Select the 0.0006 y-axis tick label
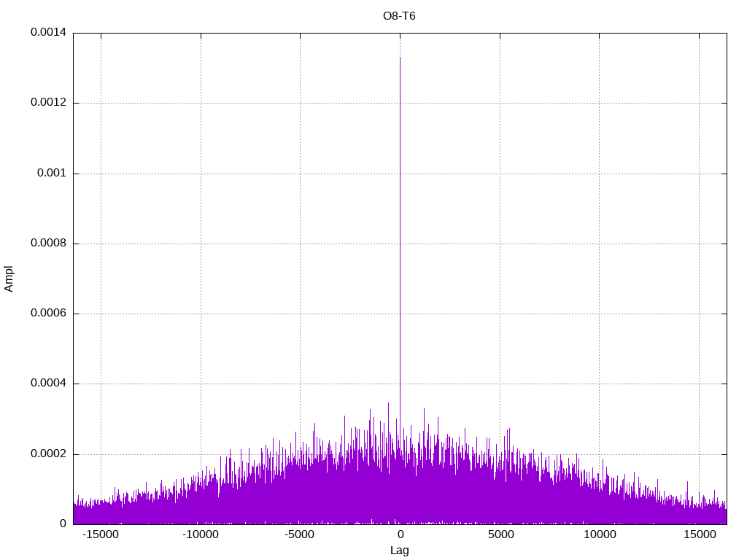The image size is (747, 560). 48,314
